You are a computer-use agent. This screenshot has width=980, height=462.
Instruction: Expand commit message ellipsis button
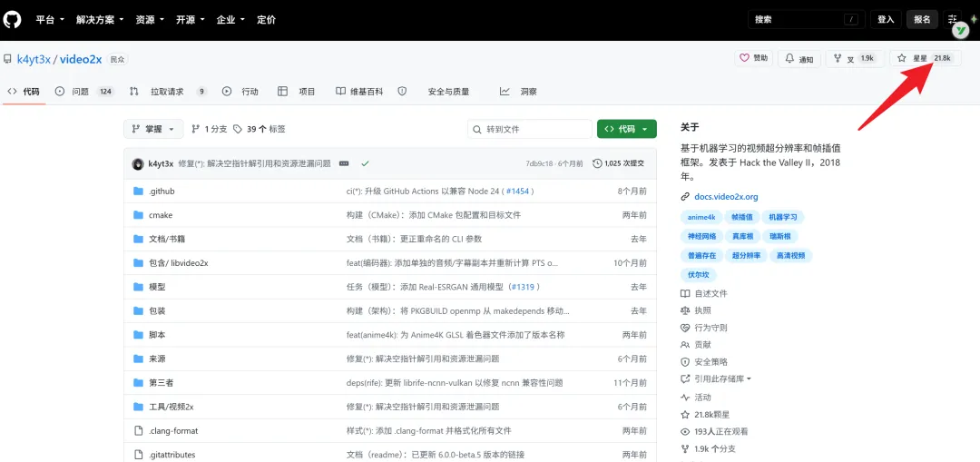(x=344, y=163)
